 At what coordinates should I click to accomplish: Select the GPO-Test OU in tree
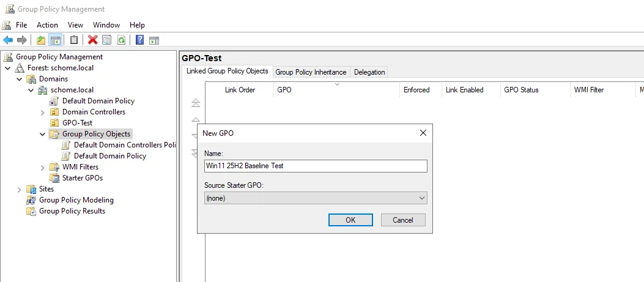point(77,123)
